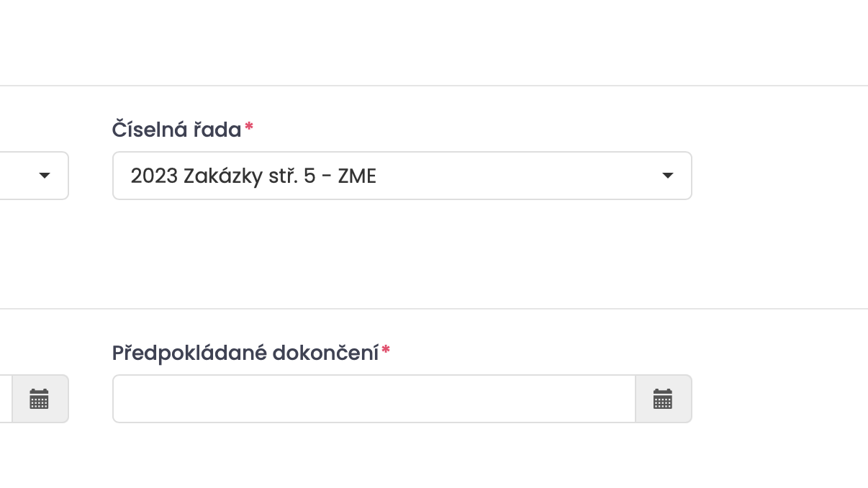Click the red asterisk beside Číselná řada
Viewport: 868px width, 488px height.
pyautogui.click(x=249, y=127)
